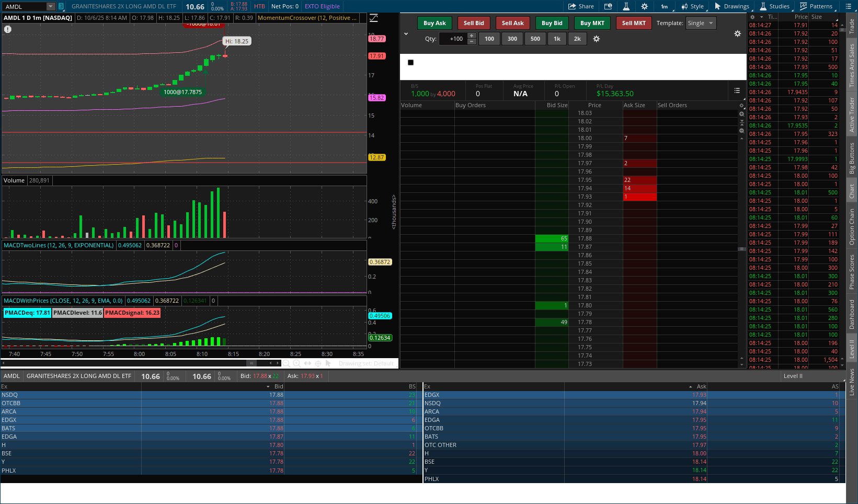Click the chart horizontal scrollbar handle
The height and width of the screenshot is (504, 858).
(251, 363)
